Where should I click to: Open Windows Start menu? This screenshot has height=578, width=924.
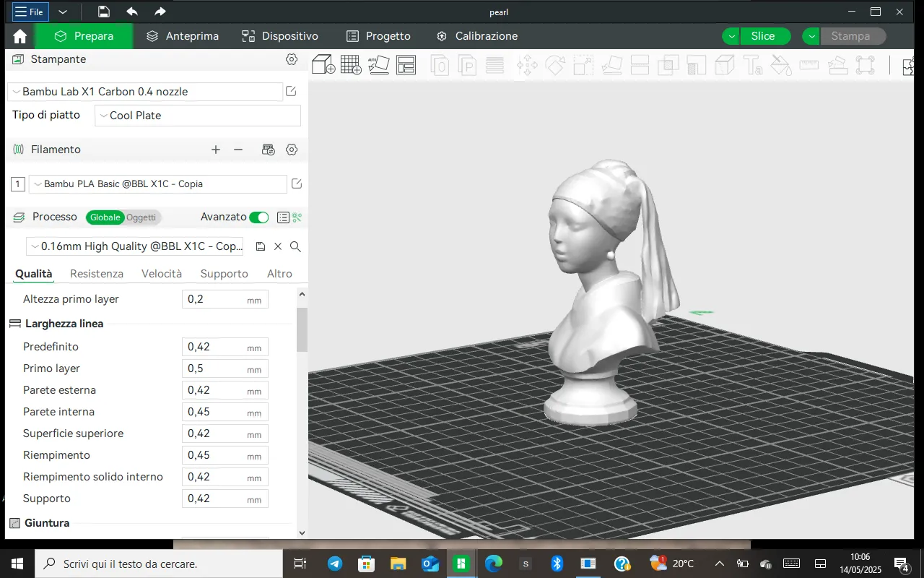(17, 564)
